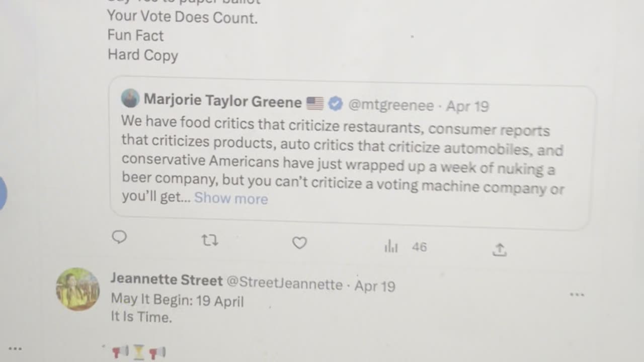
Task: Open the three-dot menu at bottom left
Action: click(15, 348)
